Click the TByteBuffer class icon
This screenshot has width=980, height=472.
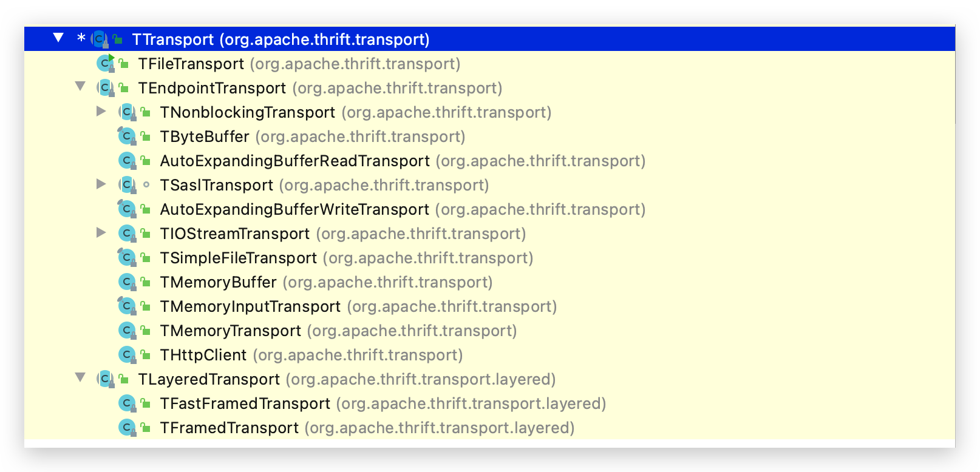pos(126,135)
